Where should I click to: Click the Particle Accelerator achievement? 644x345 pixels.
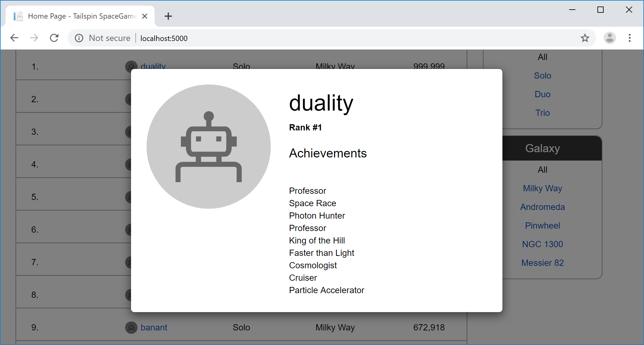[327, 290]
